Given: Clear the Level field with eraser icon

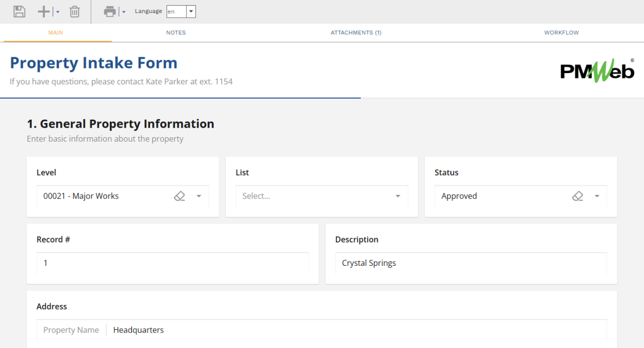Looking at the screenshot, I should (180, 196).
